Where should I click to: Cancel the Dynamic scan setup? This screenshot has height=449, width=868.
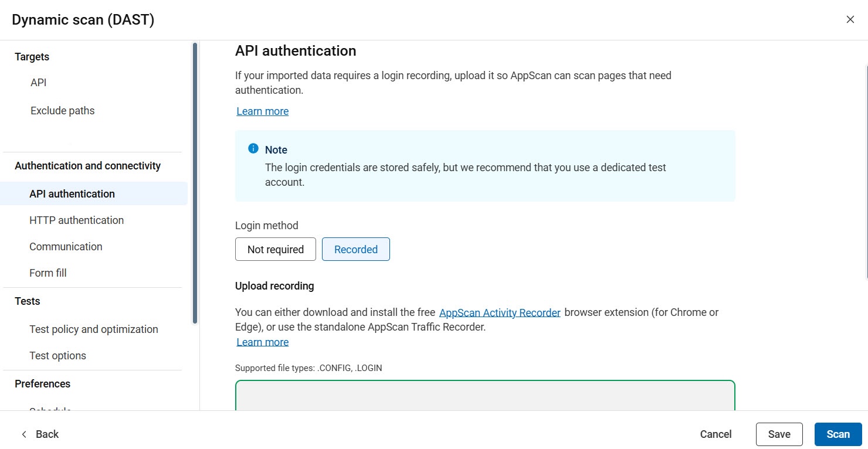[715, 434]
